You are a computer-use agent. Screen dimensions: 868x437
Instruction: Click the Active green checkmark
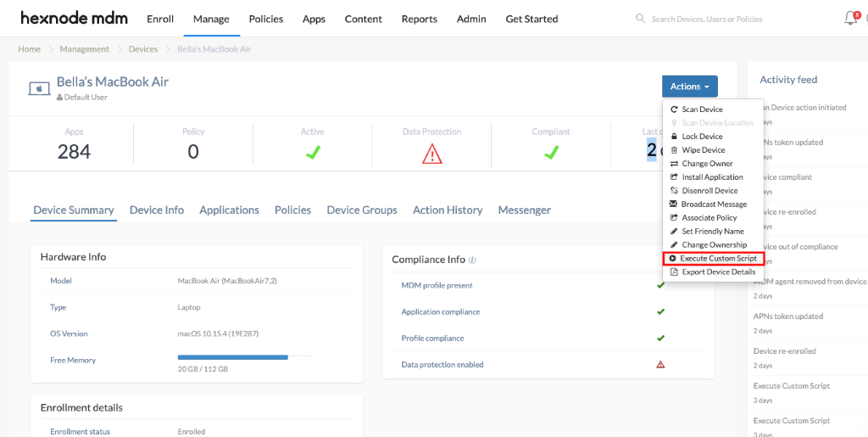(x=313, y=152)
